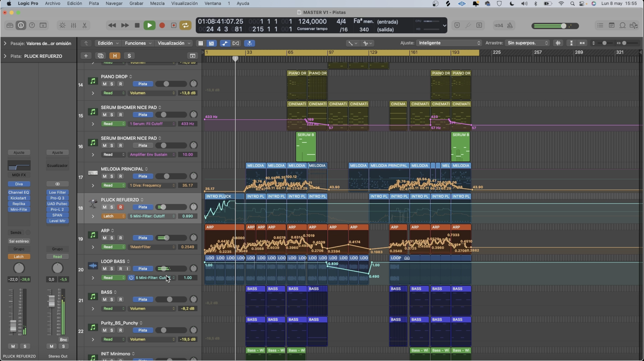This screenshot has height=361, width=644.
Task: Toggle the Cycle loop mode button
Action: tap(185, 25)
